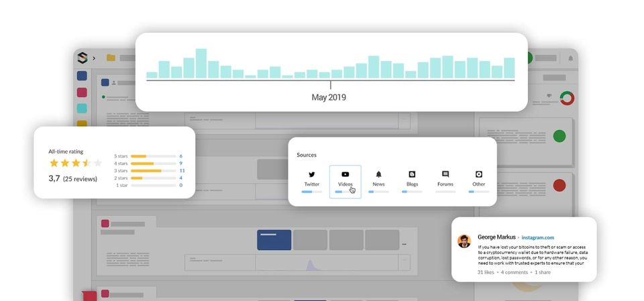Click the red circle status indicator
The height and width of the screenshot is (301, 644).
[x=559, y=185]
